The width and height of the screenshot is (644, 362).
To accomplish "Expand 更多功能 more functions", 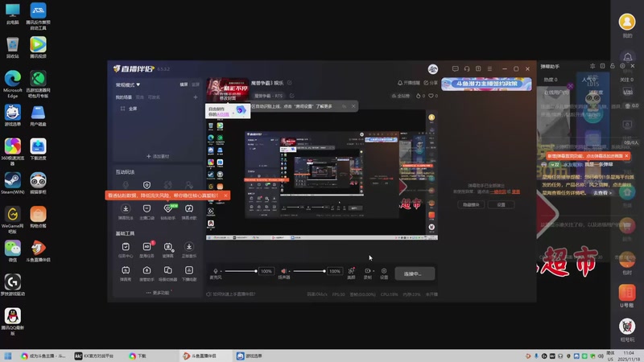I will (158, 293).
